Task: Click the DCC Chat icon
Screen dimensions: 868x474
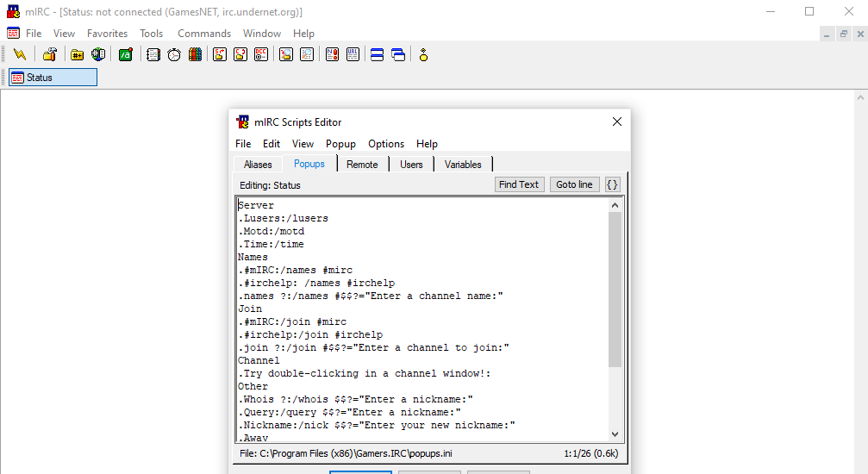Action: tap(240, 55)
